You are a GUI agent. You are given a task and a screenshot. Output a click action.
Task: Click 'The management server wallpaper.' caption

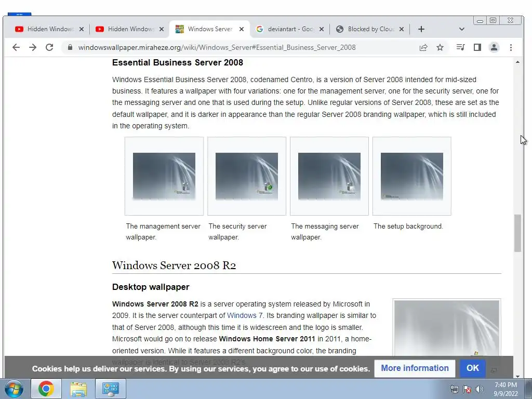163,232
